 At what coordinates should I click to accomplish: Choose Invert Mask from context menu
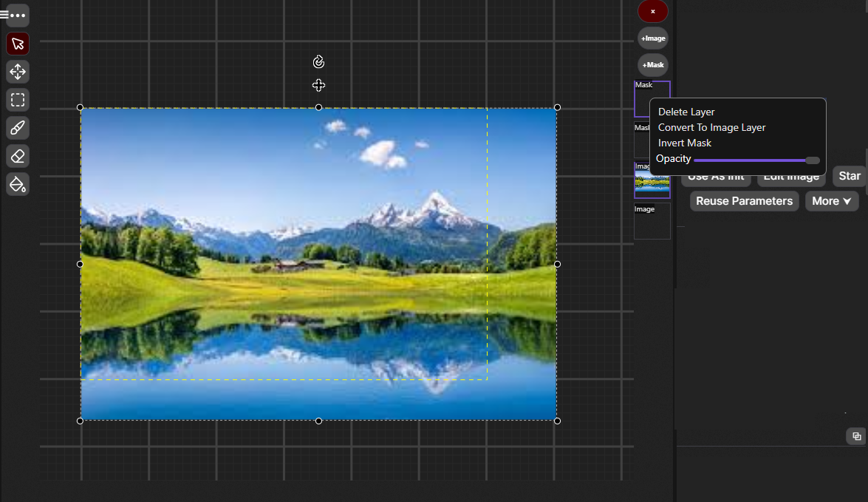tap(685, 143)
